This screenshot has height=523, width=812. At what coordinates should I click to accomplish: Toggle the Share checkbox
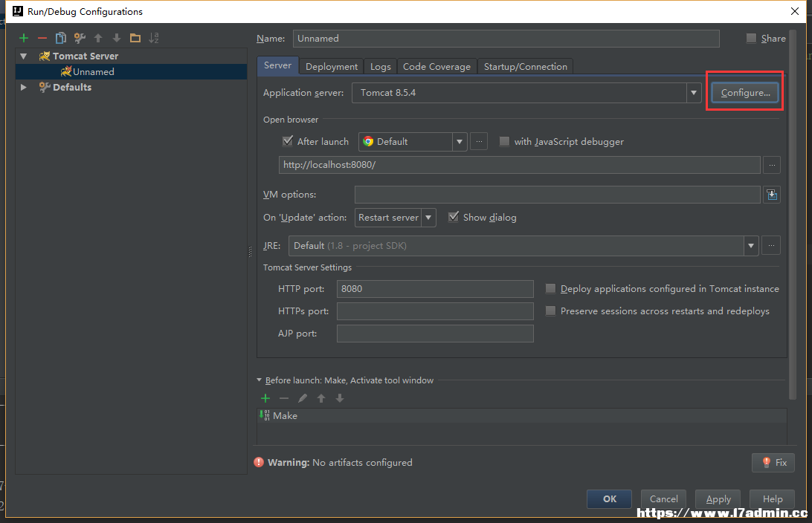[751, 39]
